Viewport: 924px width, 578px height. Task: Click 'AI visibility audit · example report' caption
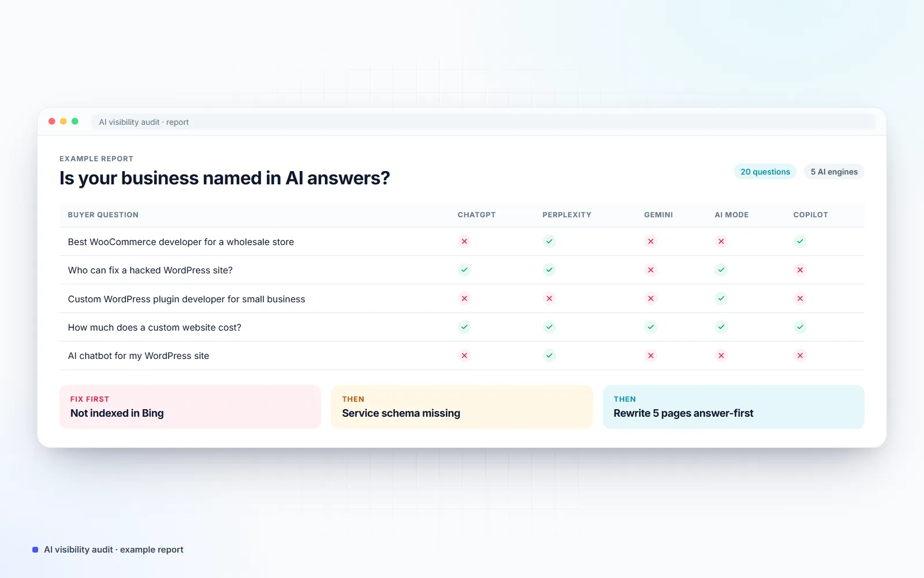tap(114, 550)
